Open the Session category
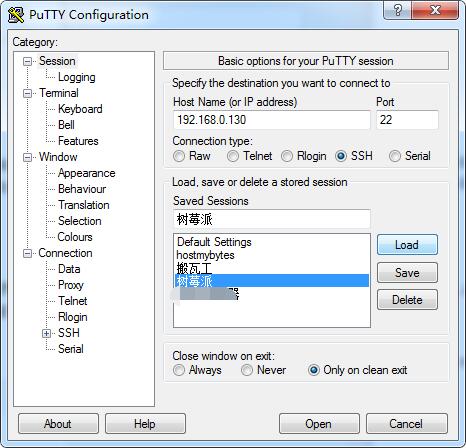The image size is (466, 448). coord(57,61)
